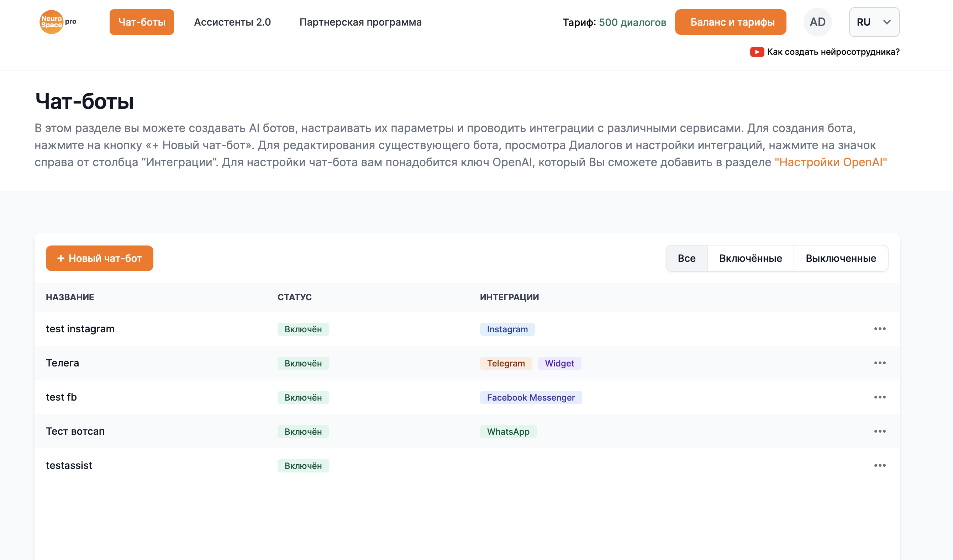Follow the Настройки OpenAI link

831,162
